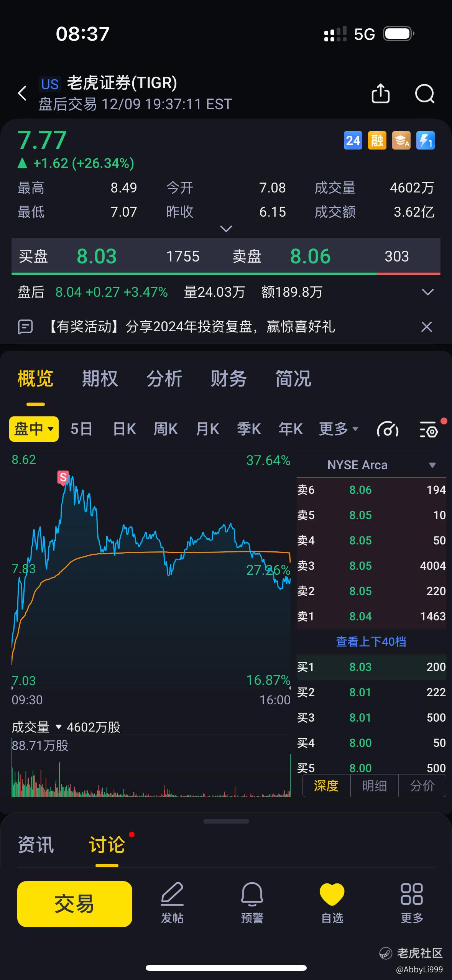The height and width of the screenshot is (980, 452).
Task: Open the chart indicator gauge icon
Action: pyautogui.click(x=388, y=429)
